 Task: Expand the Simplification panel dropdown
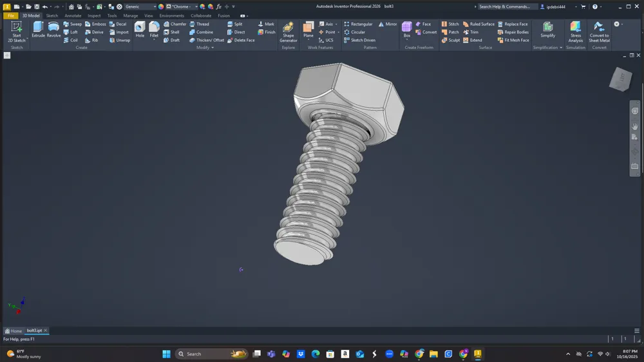point(547,48)
